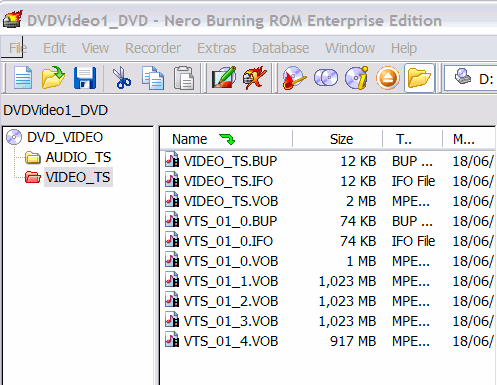Select the VIDEO_TS.IFO file

tap(228, 181)
